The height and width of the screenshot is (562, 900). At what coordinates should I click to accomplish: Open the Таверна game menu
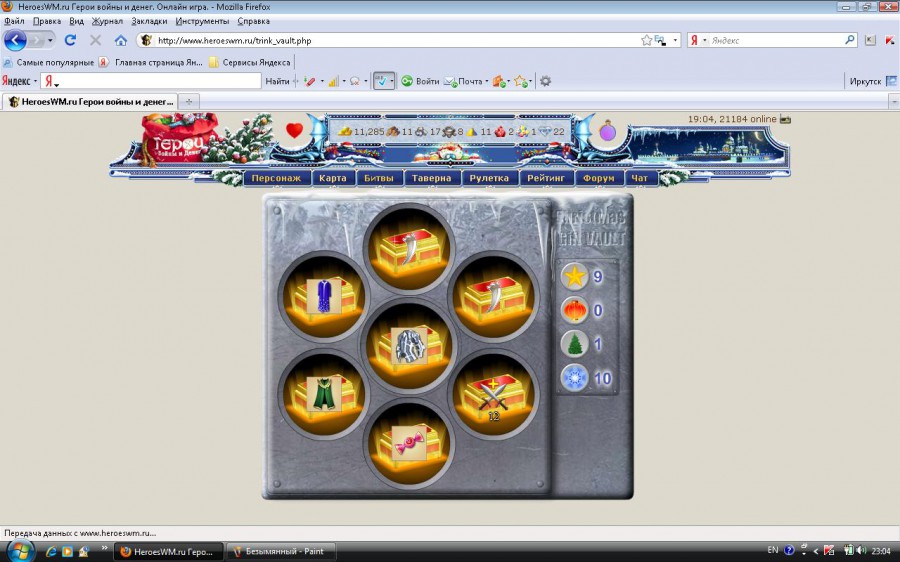coord(432,178)
